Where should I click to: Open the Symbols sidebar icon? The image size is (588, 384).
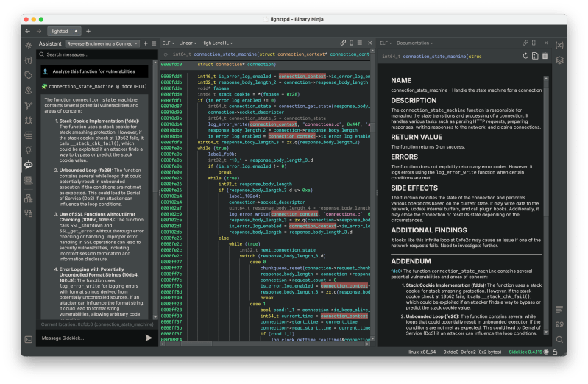pyautogui.click(x=29, y=46)
